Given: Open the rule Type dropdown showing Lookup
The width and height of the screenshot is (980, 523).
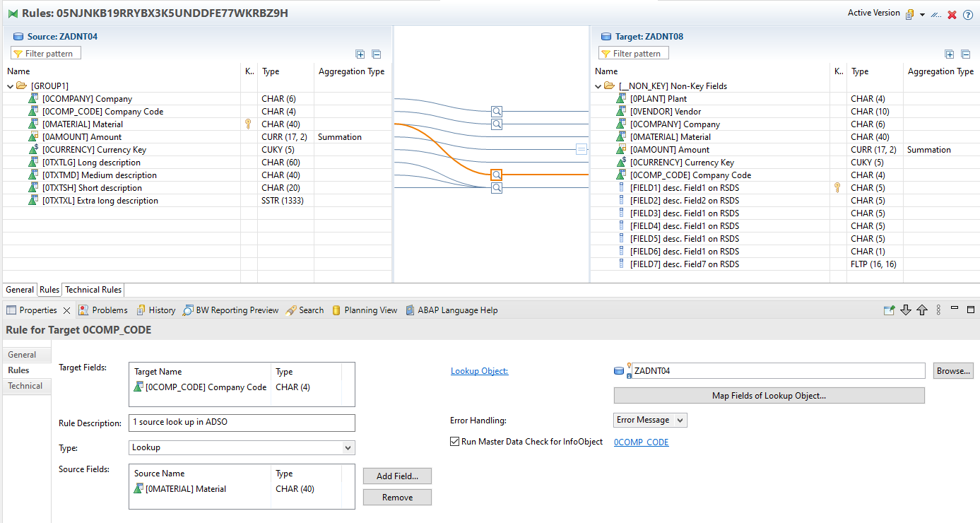Looking at the screenshot, I should pyautogui.click(x=242, y=447).
